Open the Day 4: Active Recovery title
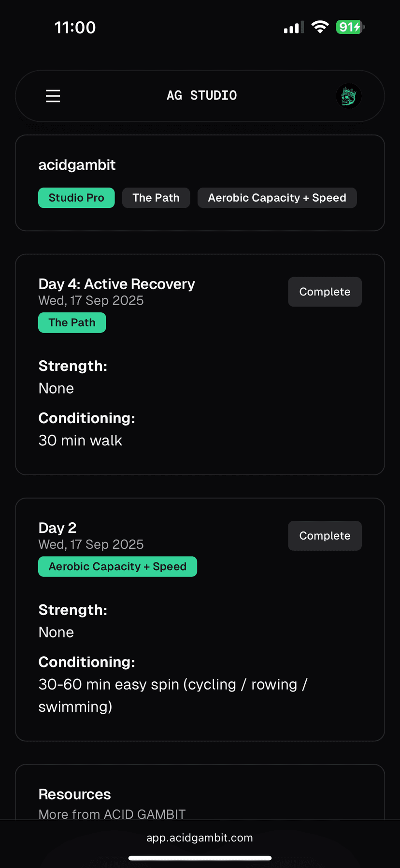The image size is (400, 868). pyautogui.click(x=116, y=284)
